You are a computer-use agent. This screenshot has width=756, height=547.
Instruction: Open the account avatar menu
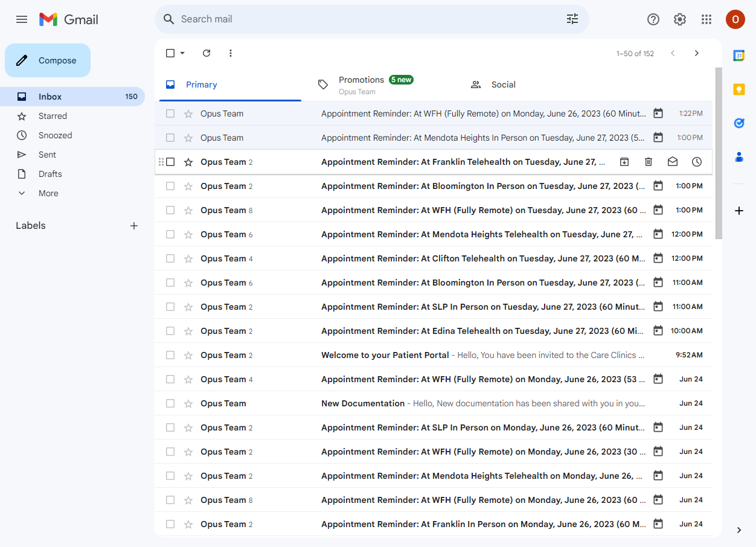pyautogui.click(x=735, y=19)
